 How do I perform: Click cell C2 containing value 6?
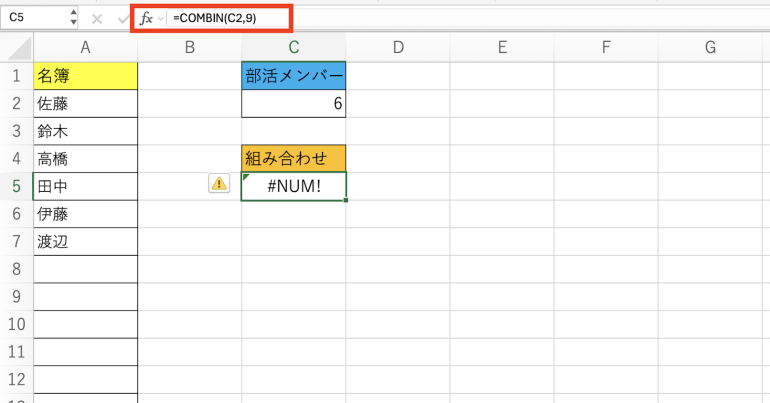294,103
